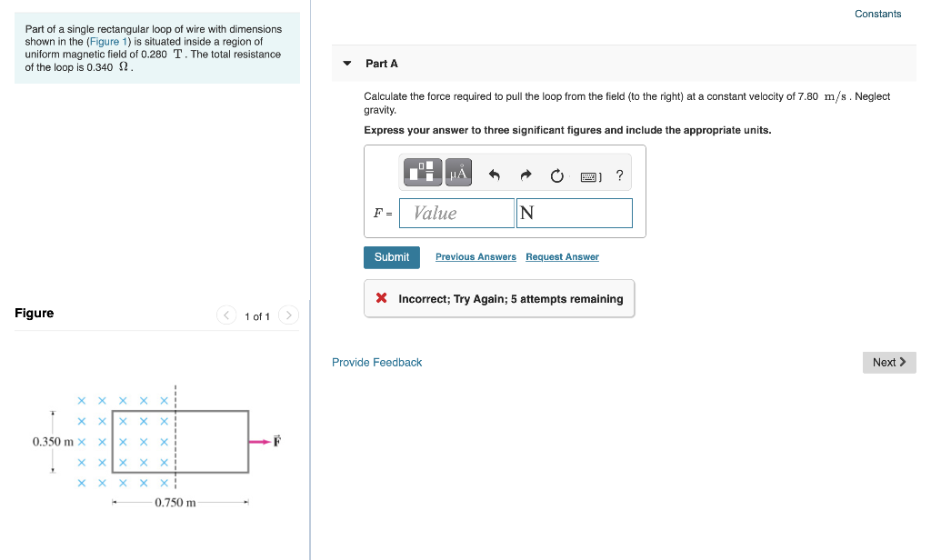931x560 pixels.
Task: Click the red X incorrect status icon
Action: (x=381, y=297)
